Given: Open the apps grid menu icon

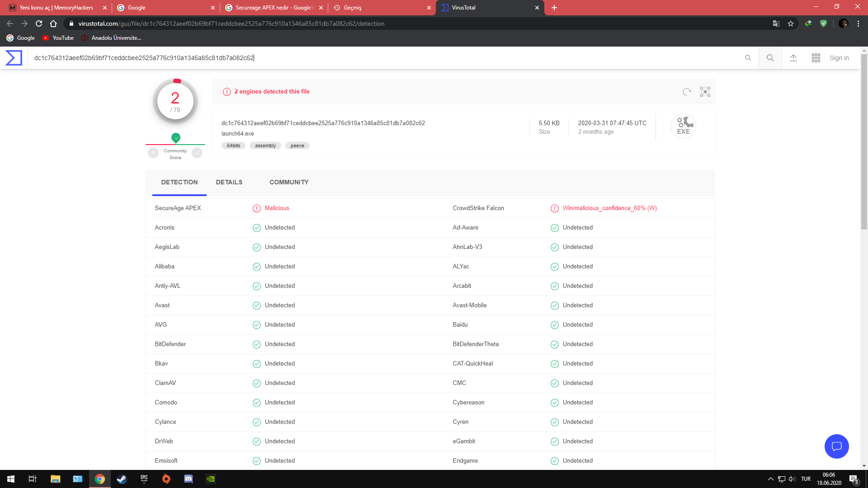Looking at the screenshot, I should coord(816,58).
